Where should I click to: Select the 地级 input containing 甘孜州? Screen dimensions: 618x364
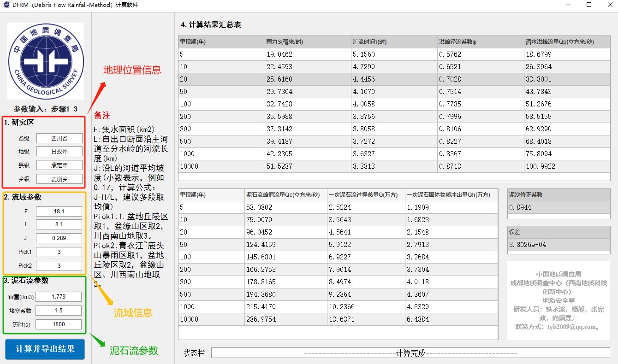pyautogui.click(x=59, y=152)
